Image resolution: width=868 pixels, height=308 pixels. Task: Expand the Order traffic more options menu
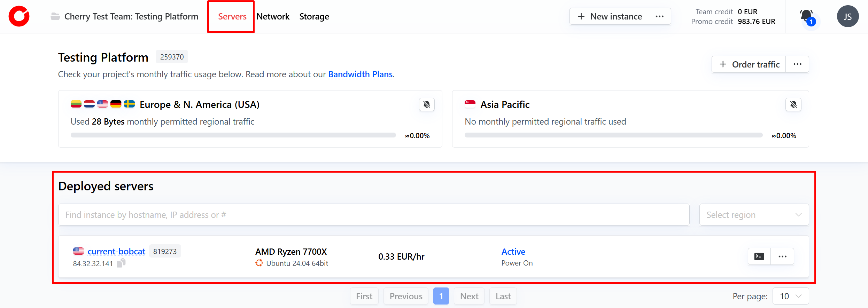tap(797, 64)
